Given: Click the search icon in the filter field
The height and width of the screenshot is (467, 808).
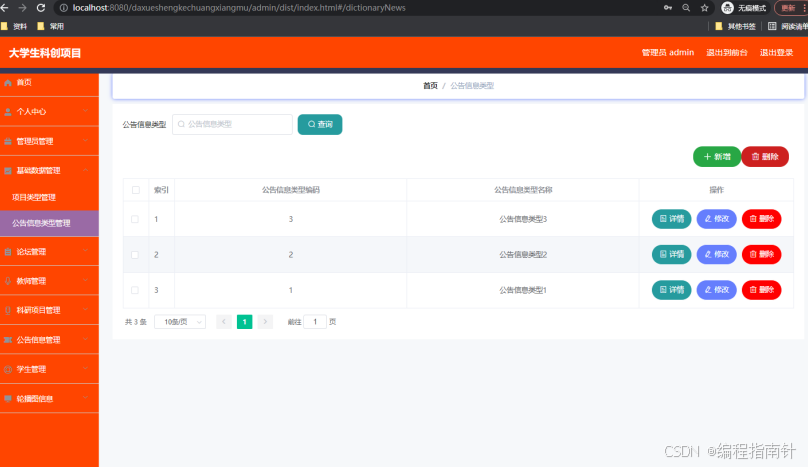Looking at the screenshot, I should (x=181, y=124).
